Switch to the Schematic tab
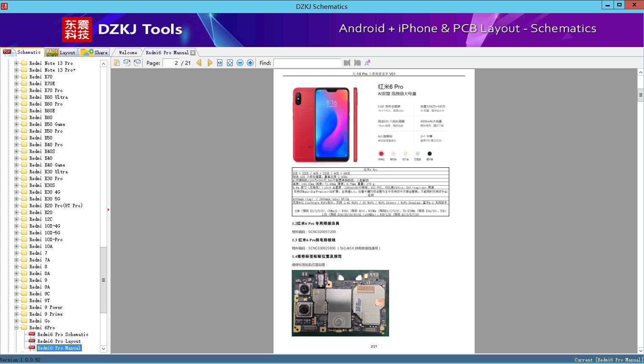The height and width of the screenshot is (364, 644). coord(22,52)
